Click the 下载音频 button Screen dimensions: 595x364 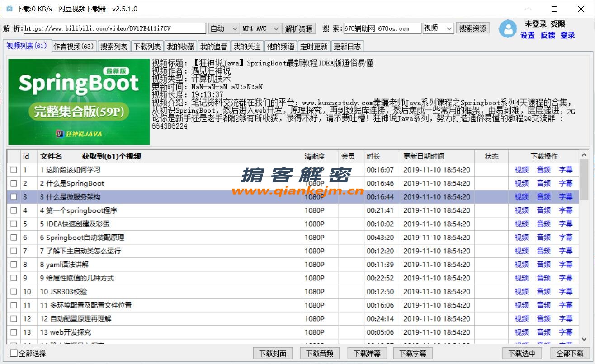pyautogui.click(x=320, y=353)
